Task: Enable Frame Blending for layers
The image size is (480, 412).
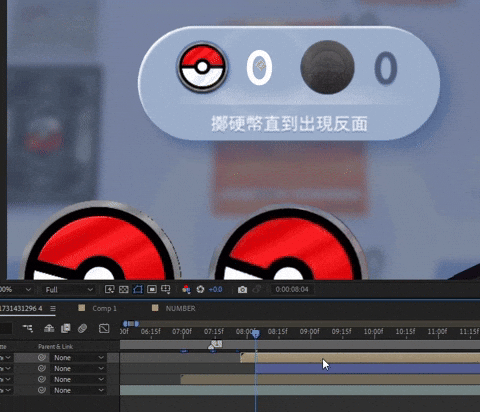Action: pyautogui.click(x=66, y=329)
